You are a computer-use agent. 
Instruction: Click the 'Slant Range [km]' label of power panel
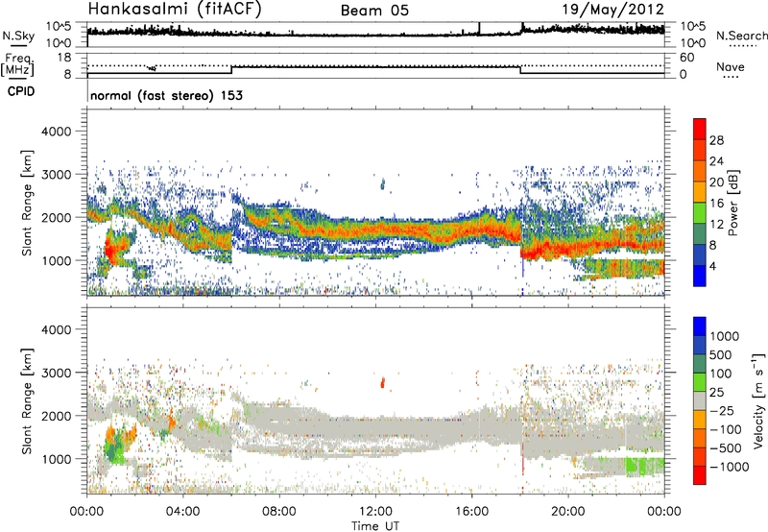[27, 203]
